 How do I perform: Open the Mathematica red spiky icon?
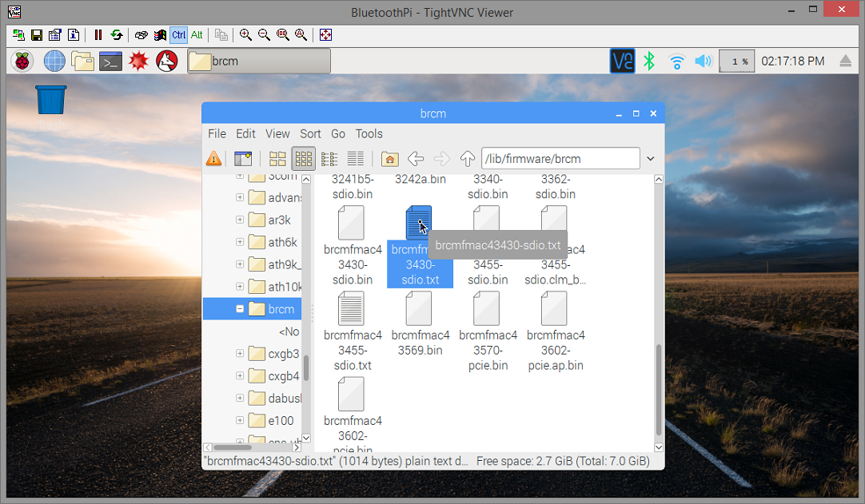138,62
